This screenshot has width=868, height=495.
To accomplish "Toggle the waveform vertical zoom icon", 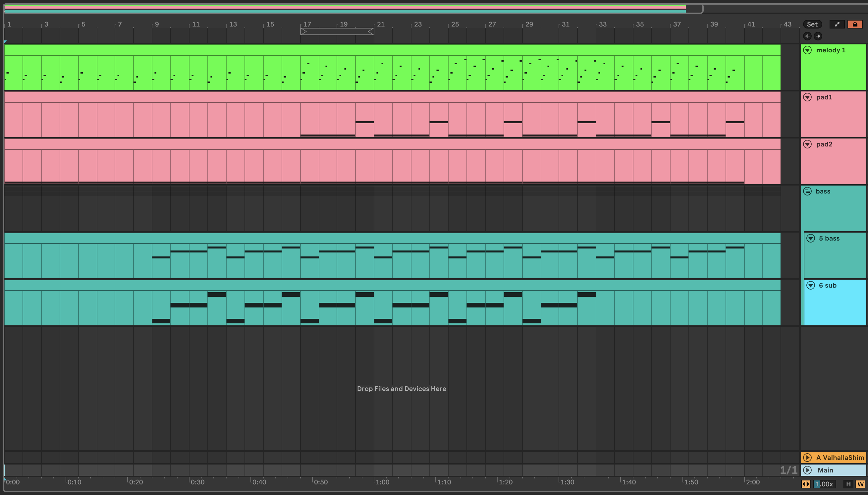I will tap(806, 484).
